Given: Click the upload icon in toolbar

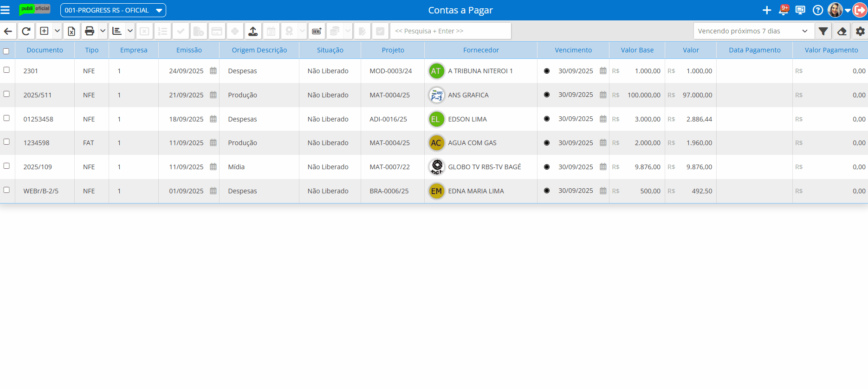Looking at the screenshot, I should pyautogui.click(x=253, y=31).
